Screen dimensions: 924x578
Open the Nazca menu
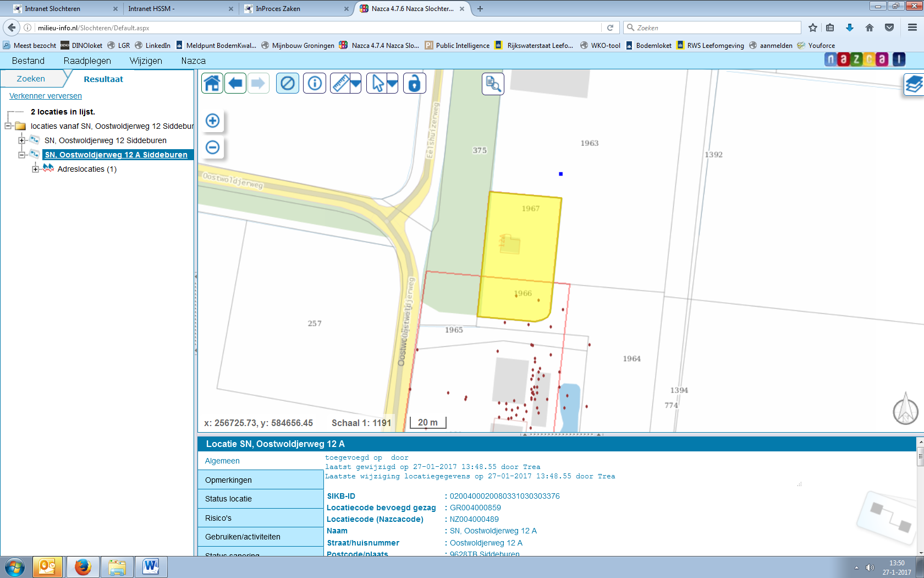pos(194,61)
